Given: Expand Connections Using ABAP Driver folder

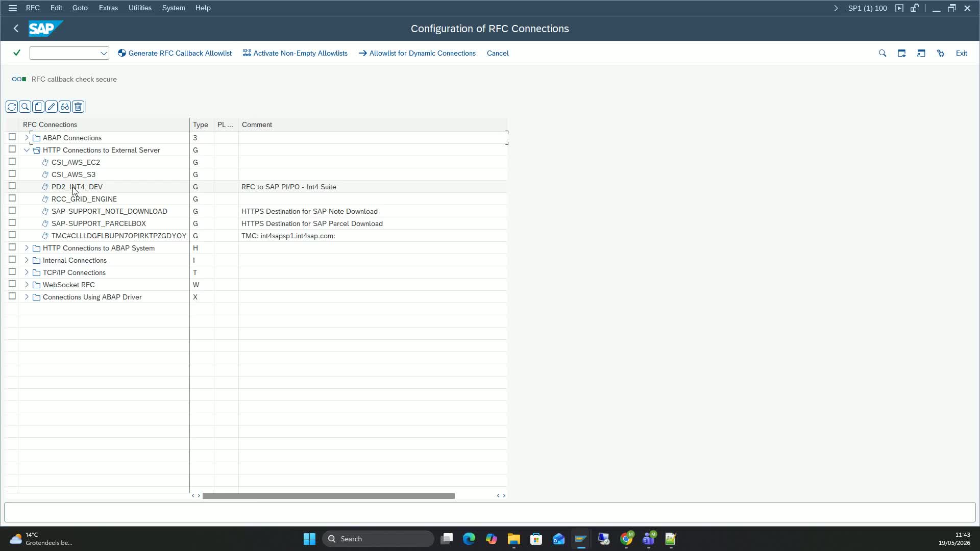Looking at the screenshot, I should pos(27,297).
